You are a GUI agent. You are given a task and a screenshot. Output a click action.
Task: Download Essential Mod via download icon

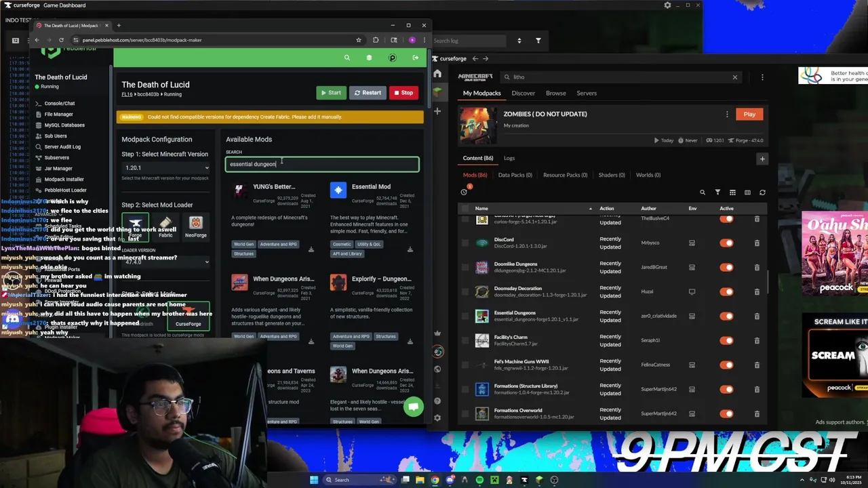coord(410,249)
